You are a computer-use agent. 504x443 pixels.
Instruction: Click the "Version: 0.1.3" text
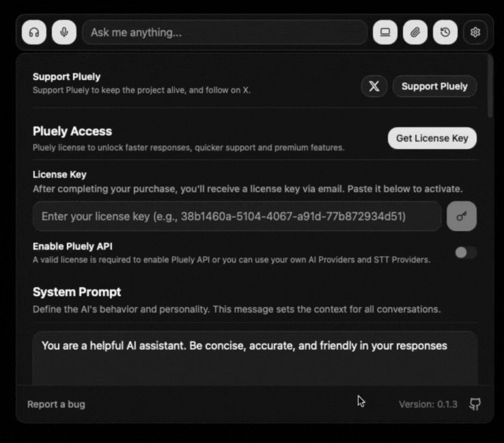point(428,405)
